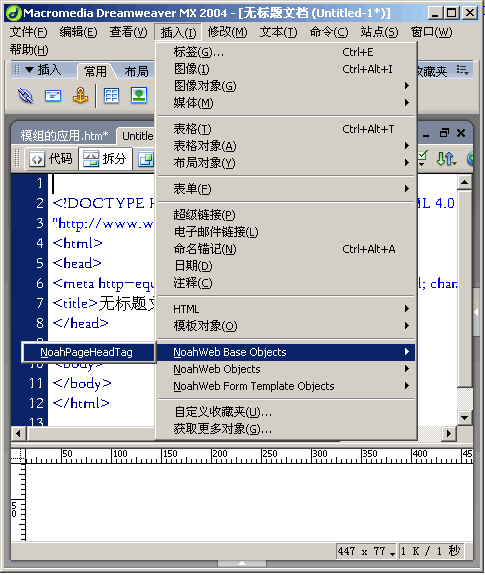Click the ruler origin corner box
Viewport: 485px width, 575px height.
[x=18, y=456]
